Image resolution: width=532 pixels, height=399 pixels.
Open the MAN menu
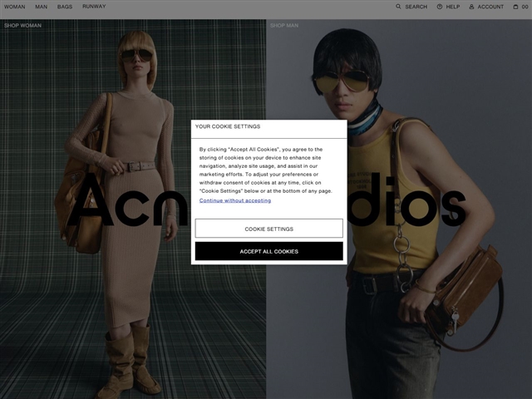(42, 7)
